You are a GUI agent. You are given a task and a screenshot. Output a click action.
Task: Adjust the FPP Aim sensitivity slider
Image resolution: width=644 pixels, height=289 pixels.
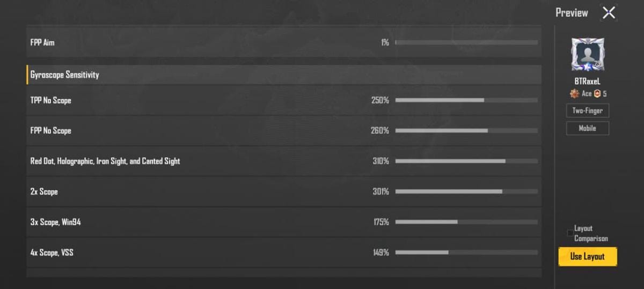[466, 42]
